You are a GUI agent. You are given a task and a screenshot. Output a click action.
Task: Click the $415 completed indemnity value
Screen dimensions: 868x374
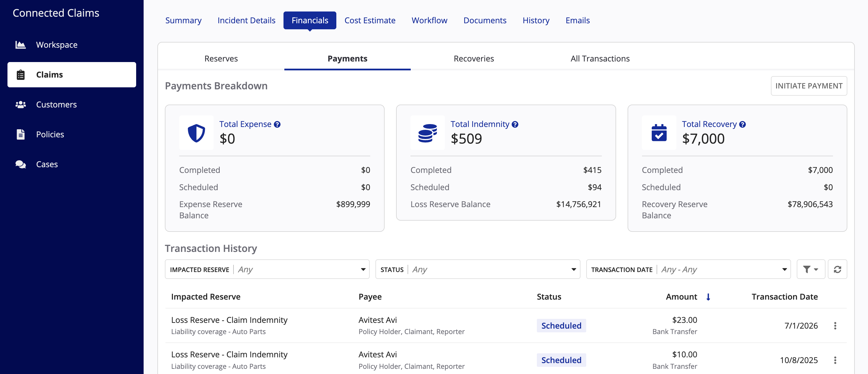point(592,170)
